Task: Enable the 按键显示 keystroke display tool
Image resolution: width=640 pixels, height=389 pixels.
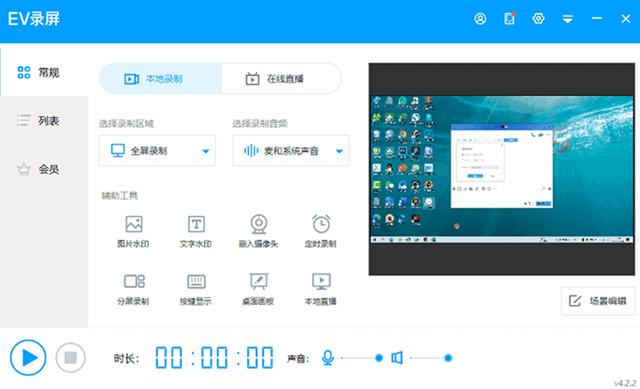Action: (196, 289)
